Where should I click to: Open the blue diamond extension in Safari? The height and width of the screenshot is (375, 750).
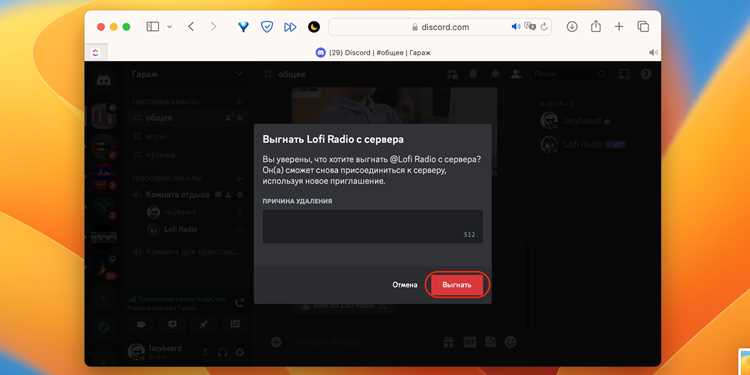pyautogui.click(x=243, y=27)
